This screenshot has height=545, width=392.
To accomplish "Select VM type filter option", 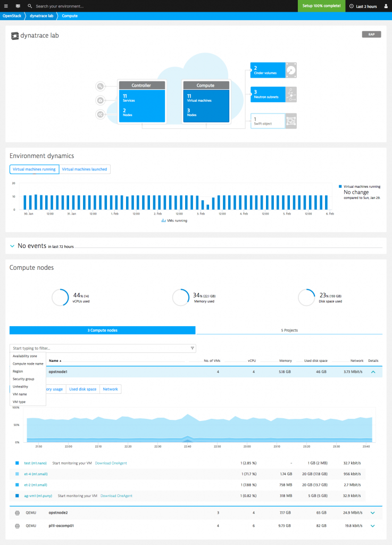I will point(19,402).
